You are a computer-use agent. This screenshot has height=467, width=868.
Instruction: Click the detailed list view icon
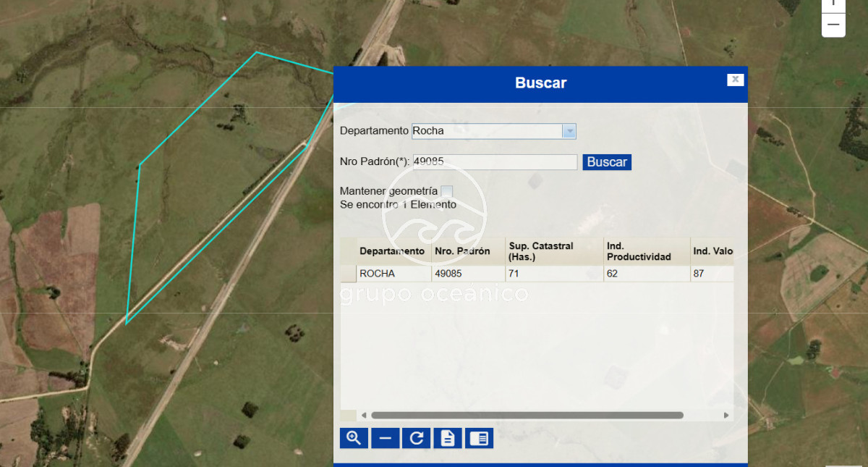point(479,438)
